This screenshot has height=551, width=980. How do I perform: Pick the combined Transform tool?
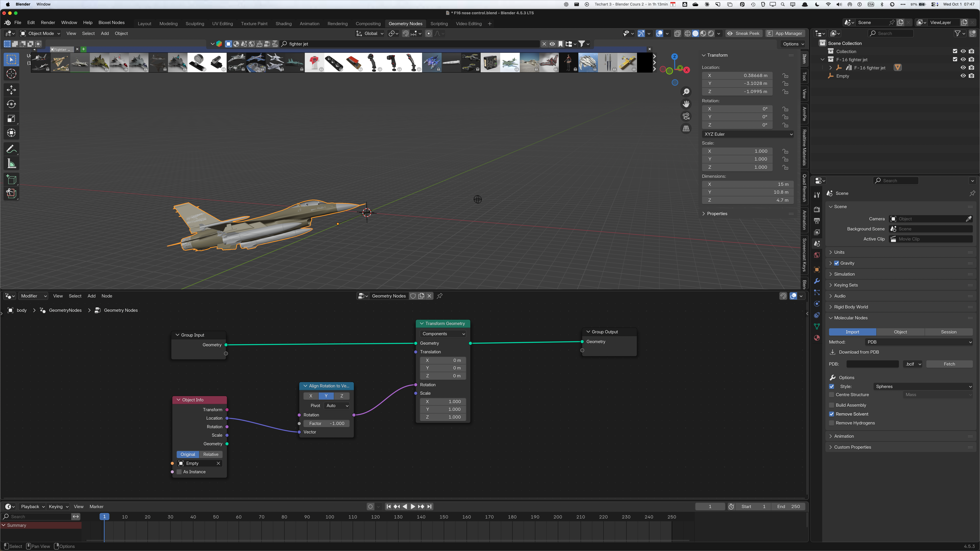11,133
